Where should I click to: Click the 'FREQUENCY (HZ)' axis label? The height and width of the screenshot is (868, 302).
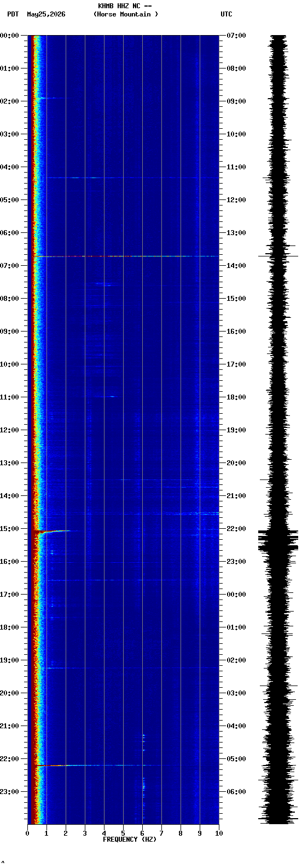pyautogui.click(x=130, y=840)
